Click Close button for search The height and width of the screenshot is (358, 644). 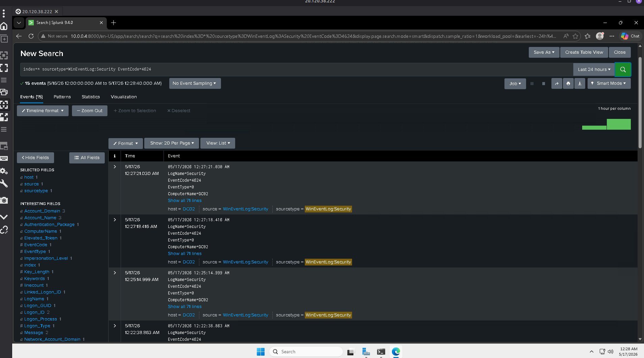coord(619,52)
